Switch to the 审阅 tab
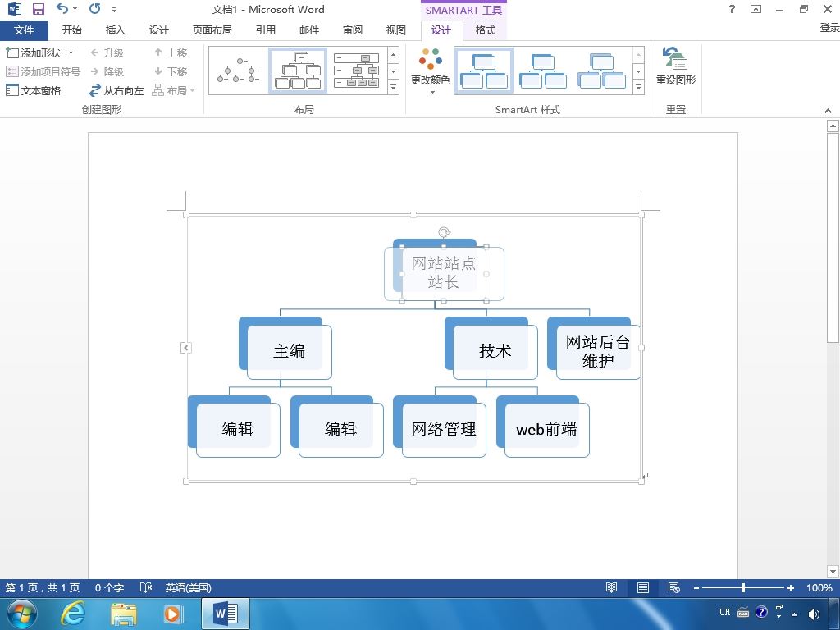 [x=353, y=30]
